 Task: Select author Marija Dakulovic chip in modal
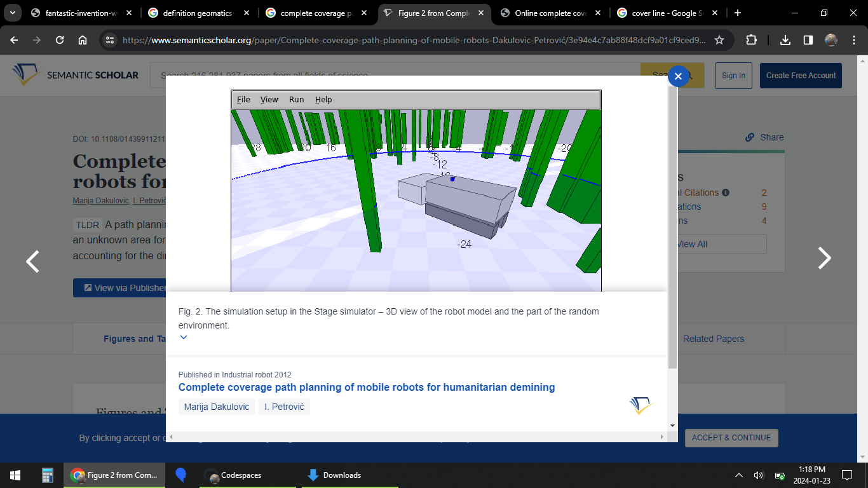tap(217, 407)
